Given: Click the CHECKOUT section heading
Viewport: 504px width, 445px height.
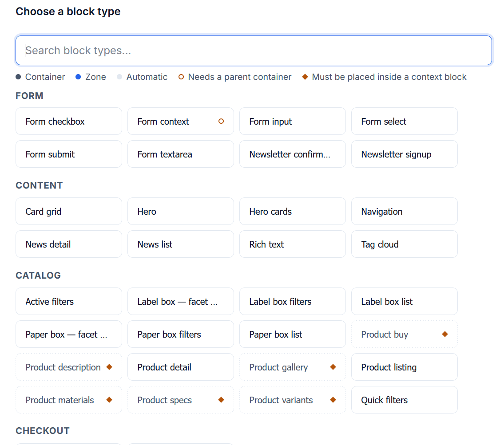Looking at the screenshot, I should pos(43,430).
